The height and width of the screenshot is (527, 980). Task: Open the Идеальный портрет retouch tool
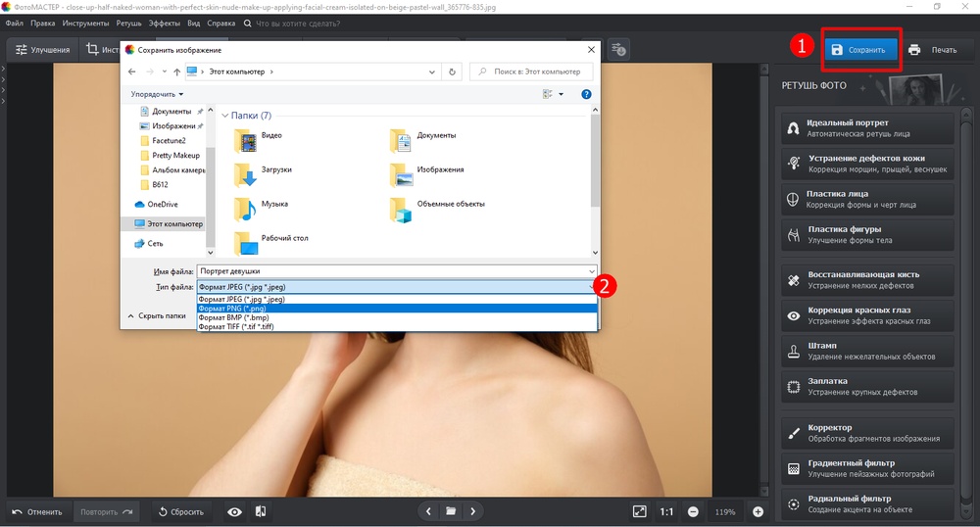point(866,127)
